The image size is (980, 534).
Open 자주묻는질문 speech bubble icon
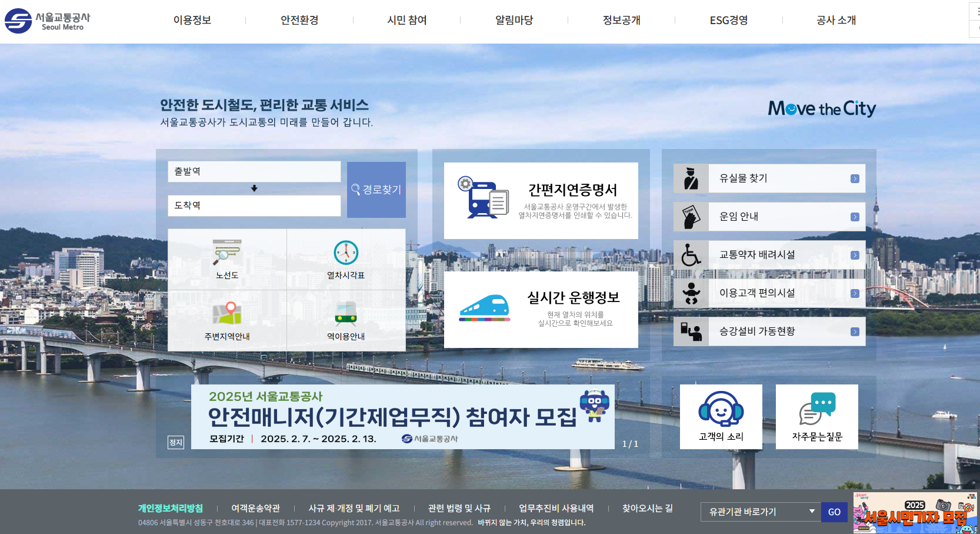[x=817, y=409]
